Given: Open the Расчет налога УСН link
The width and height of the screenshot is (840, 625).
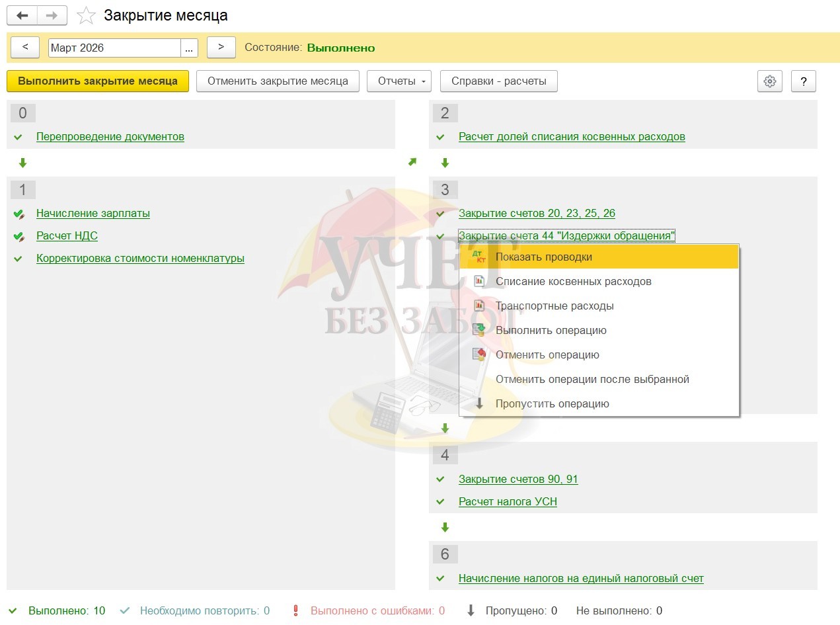Looking at the screenshot, I should click(x=508, y=501).
